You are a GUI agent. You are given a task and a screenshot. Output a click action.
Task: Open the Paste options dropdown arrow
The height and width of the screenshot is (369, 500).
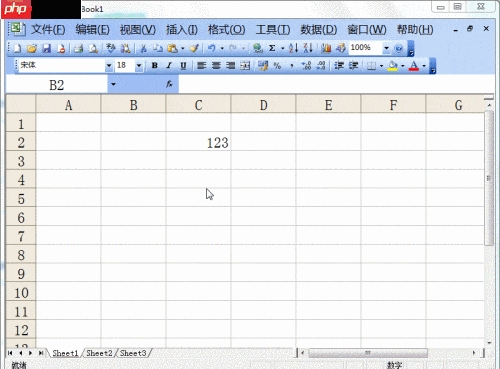[x=182, y=49]
